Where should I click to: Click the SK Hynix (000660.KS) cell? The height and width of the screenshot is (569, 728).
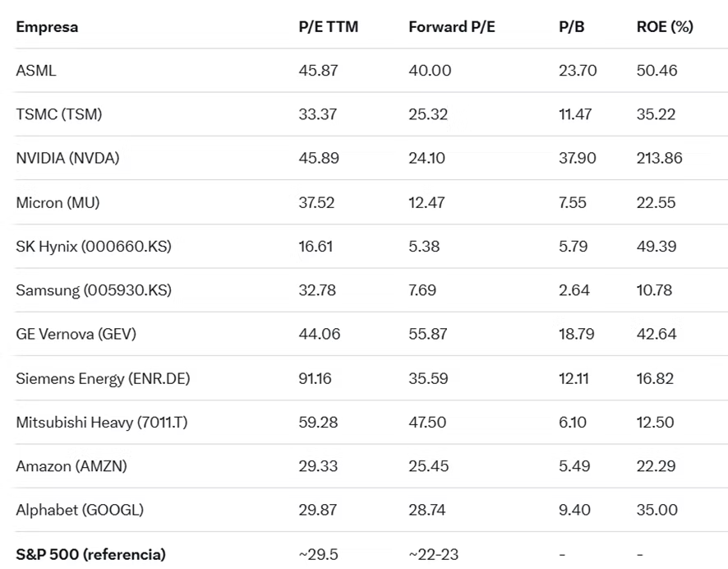94,247
